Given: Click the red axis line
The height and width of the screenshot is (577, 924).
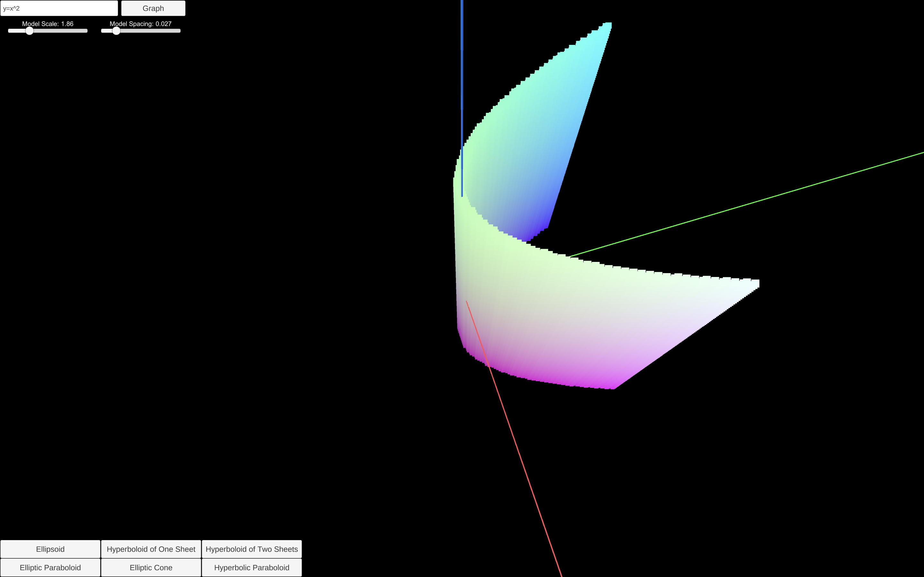Looking at the screenshot, I should click(x=527, y=477).
